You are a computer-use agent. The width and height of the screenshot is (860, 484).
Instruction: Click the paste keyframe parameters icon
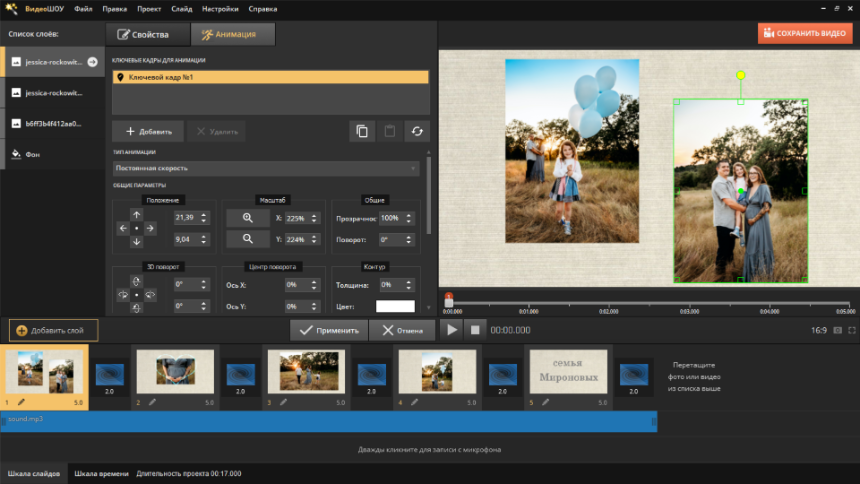pos(389,131)
